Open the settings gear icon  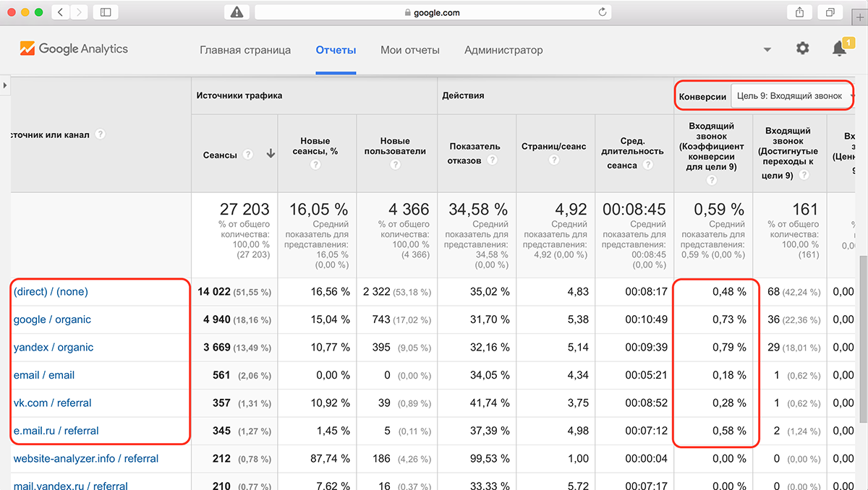point(802,48)
